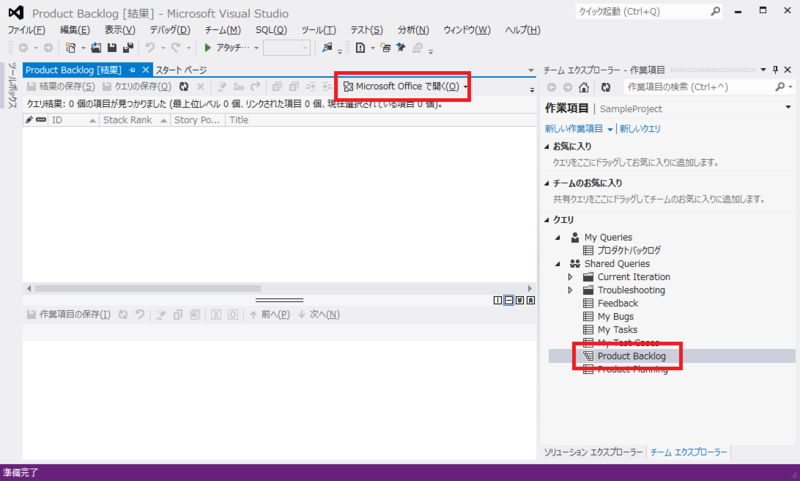Select the first split-pane layout icon
800x481 pixels.
click(x=497, y=300)
